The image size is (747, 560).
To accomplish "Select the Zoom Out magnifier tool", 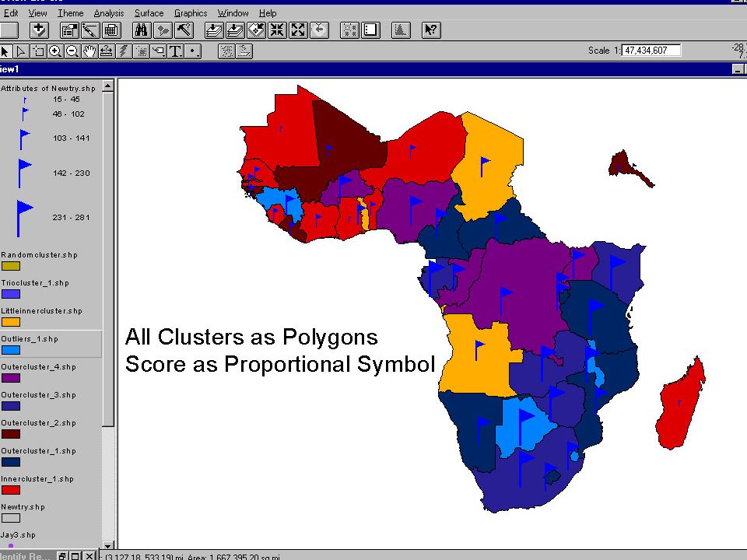I will click(x=72, y=51).
